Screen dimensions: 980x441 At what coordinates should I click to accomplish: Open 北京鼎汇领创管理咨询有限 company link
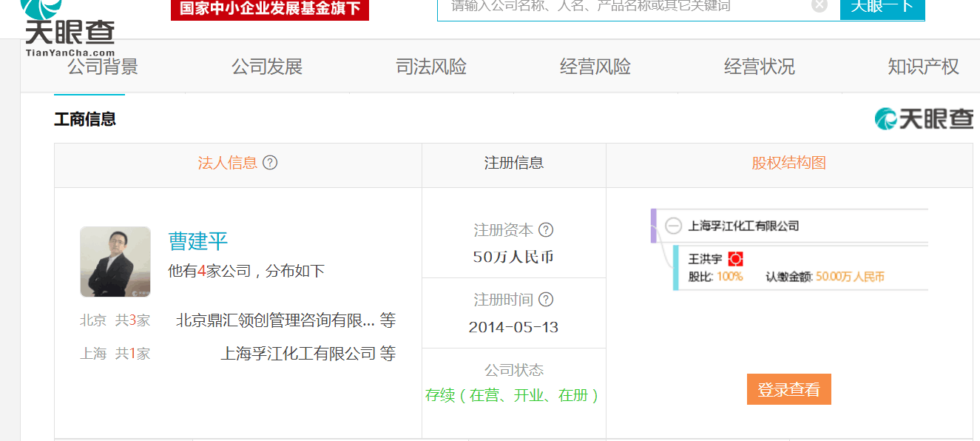point(275,320)
